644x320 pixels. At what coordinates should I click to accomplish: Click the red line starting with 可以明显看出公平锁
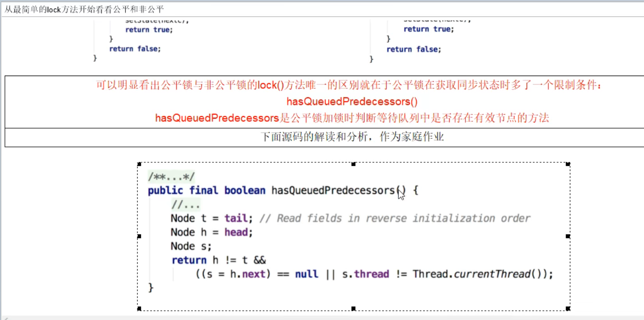pyautogui.click(x=349, y=85)
